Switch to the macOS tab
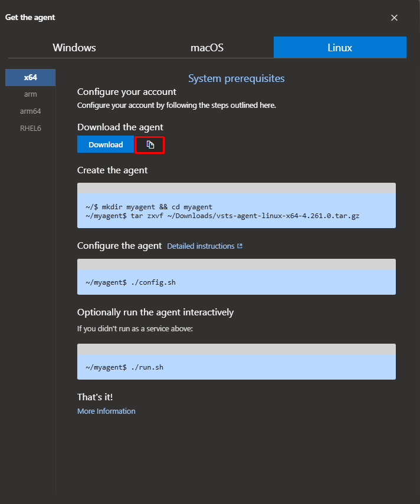420x504 pixels. click(207, 48)
